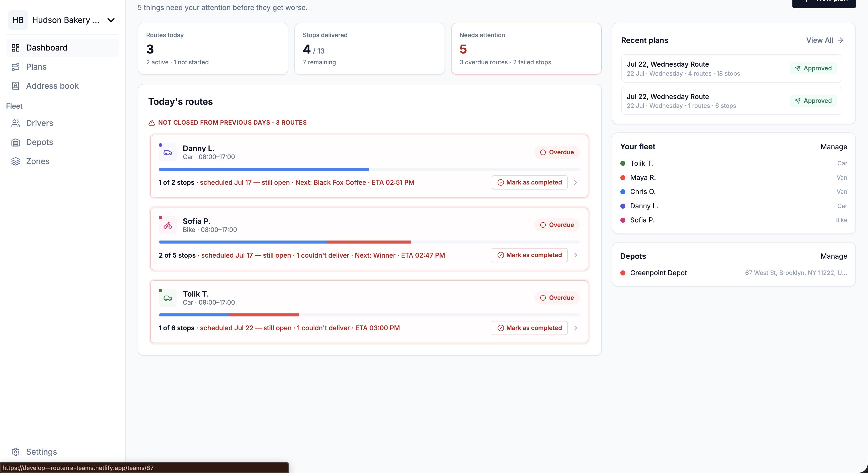Mark Danny L.'s route as completed

pos(529,182)
